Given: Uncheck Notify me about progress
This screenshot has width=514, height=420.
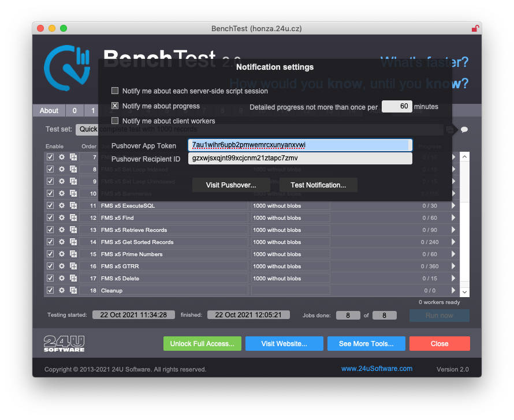Looking at the screenshot, I should pos(115,106).
